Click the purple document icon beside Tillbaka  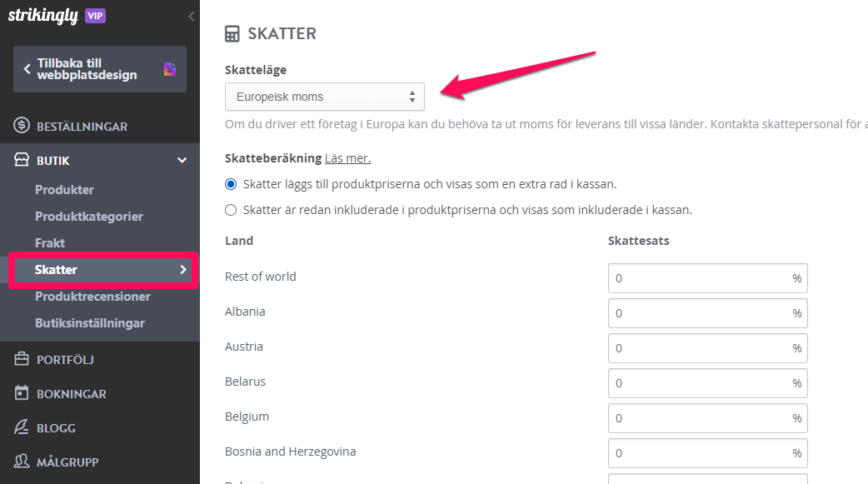pyautogui.click(x=170, y=69)
